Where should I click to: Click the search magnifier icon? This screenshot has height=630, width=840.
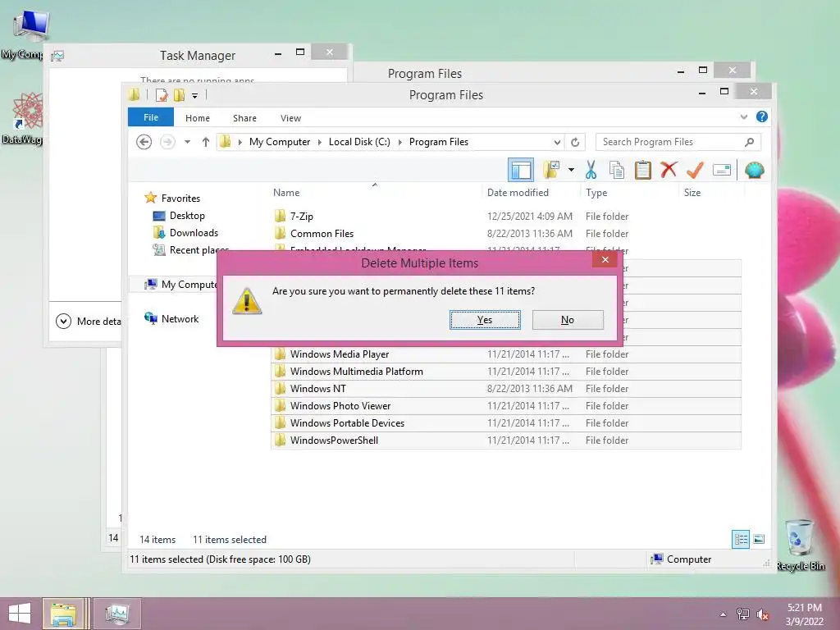[750, 142]
